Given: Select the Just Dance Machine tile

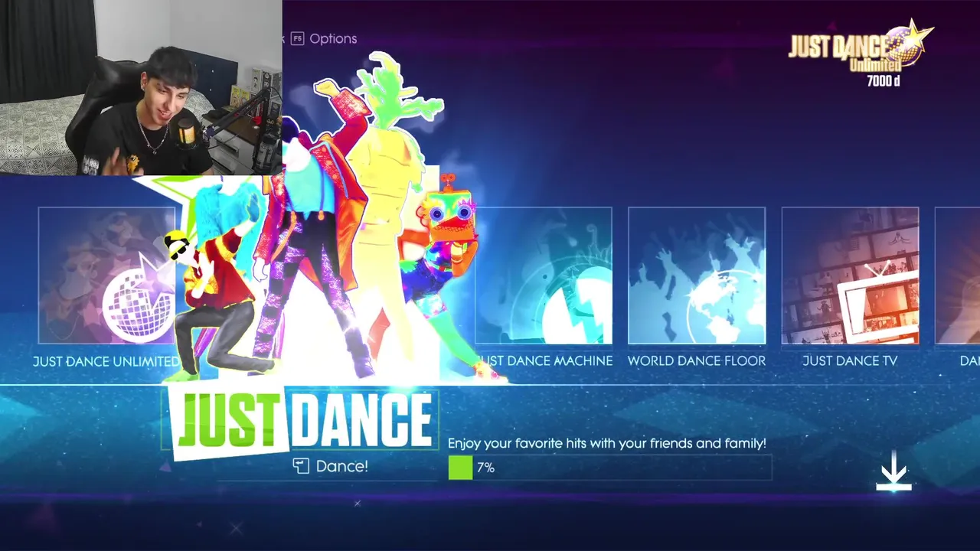Looking at the screenshot, I should coord(544,275).
